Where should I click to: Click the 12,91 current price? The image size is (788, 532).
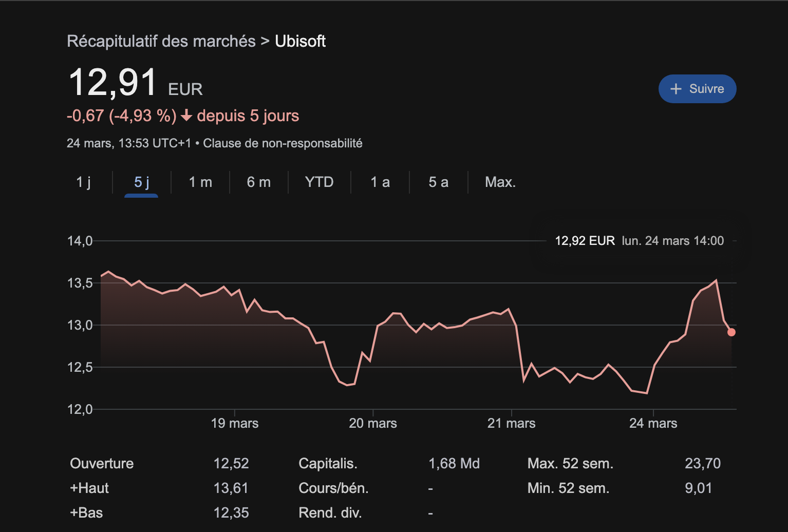click(x=112, y=83)
